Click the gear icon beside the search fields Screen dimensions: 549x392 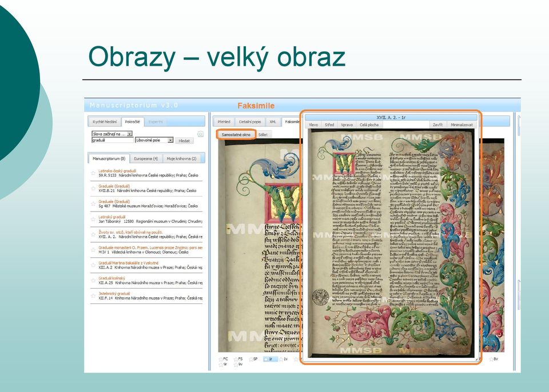pyautogui.click(x=200, y=134)
